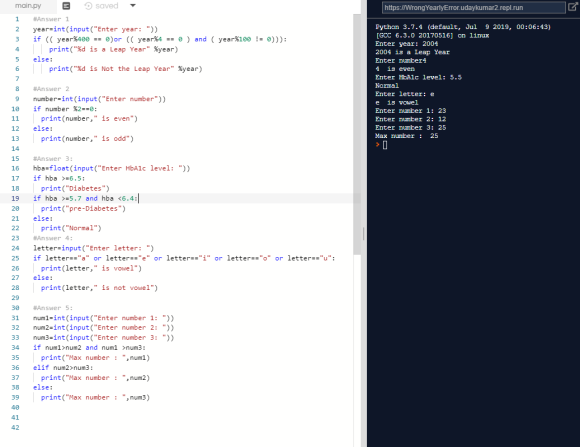Place cursor at the console prompt
This screenshot has height=447, width=580.
(385, 145)
